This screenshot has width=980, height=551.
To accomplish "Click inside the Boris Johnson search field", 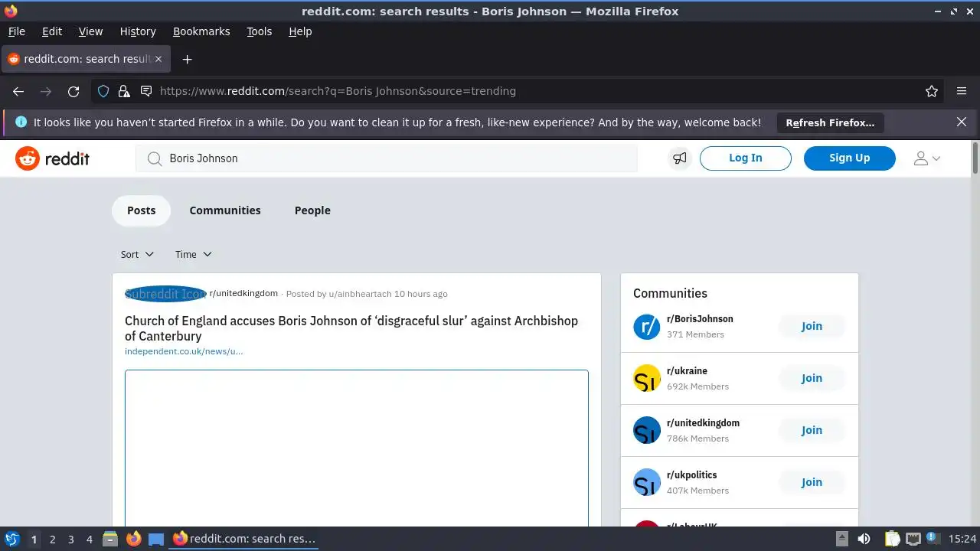I will 387,158.
